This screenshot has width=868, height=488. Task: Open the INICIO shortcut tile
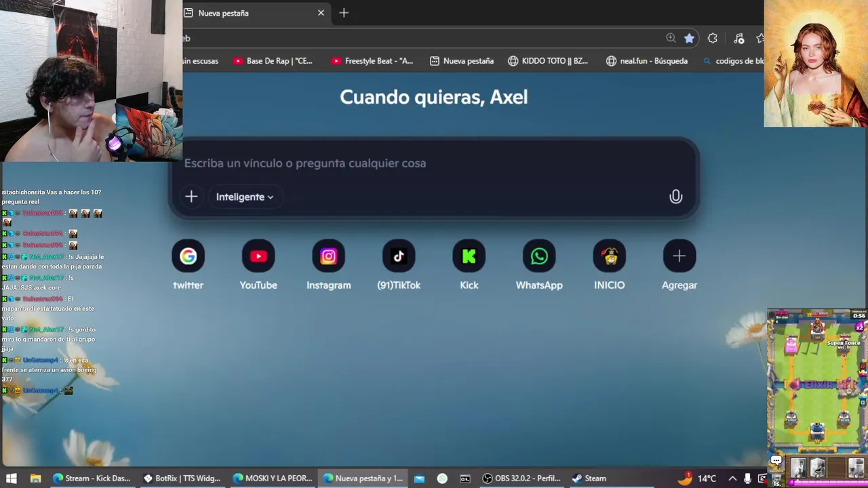610,265
